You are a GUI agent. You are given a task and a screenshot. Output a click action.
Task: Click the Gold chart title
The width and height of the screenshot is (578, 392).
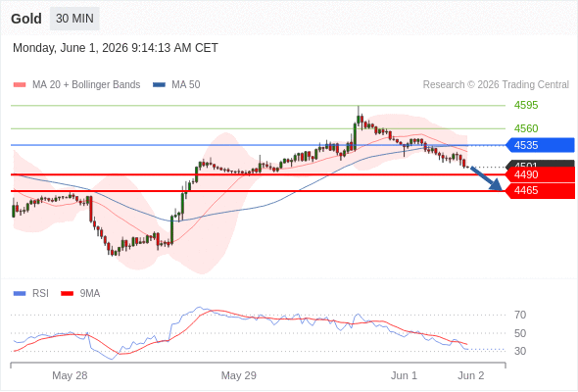tap(26, 19)
